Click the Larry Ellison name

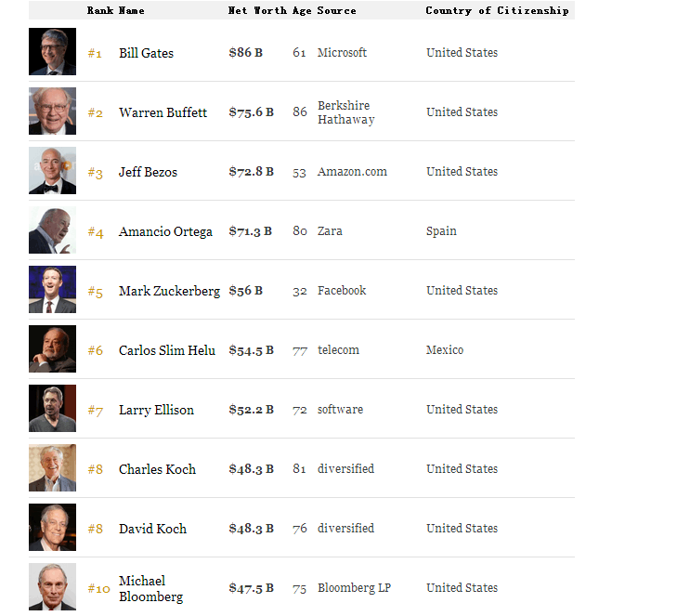coord(156,410)
